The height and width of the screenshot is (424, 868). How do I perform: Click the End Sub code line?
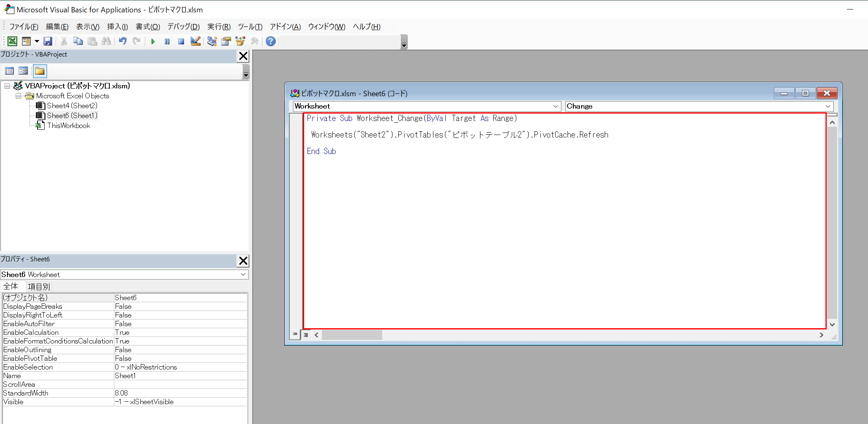coord(322,152)
